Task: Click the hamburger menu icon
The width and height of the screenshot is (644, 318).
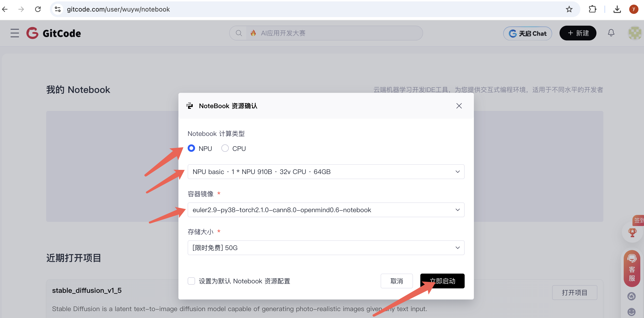Action: (x=15, y=33)
